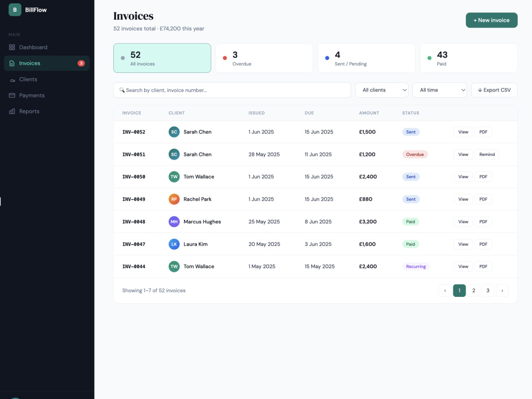Image resolution: width=532 pixels, height=399 pixels.
Task: Export invoices as CSV
Action: [x=494, y=90]
